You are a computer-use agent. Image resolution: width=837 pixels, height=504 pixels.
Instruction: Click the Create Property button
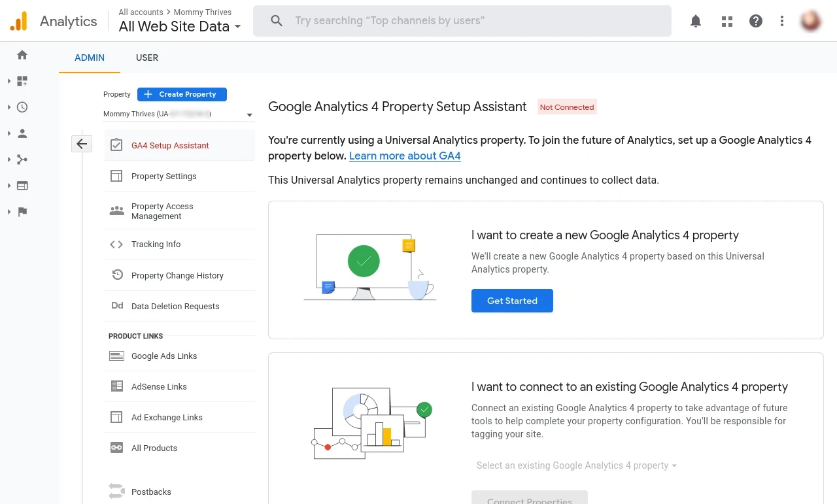point(182,94)
